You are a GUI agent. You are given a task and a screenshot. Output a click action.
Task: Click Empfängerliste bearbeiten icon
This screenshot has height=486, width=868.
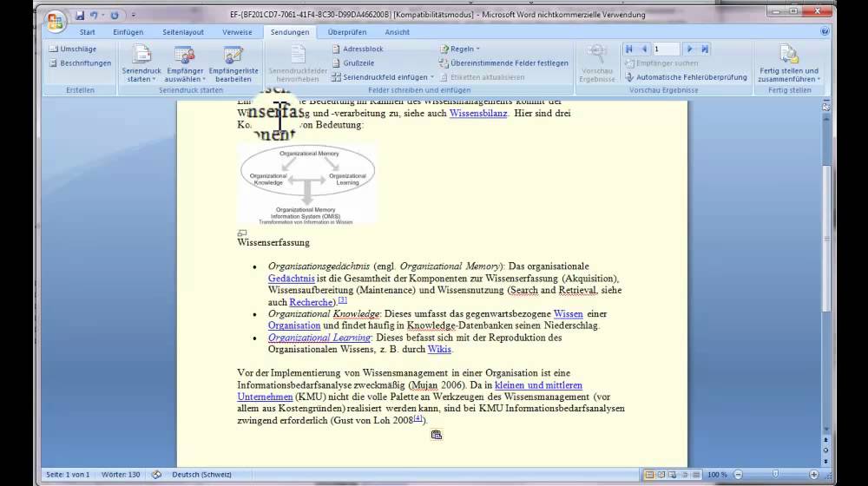pyautogui.click(x=233, y=63)
